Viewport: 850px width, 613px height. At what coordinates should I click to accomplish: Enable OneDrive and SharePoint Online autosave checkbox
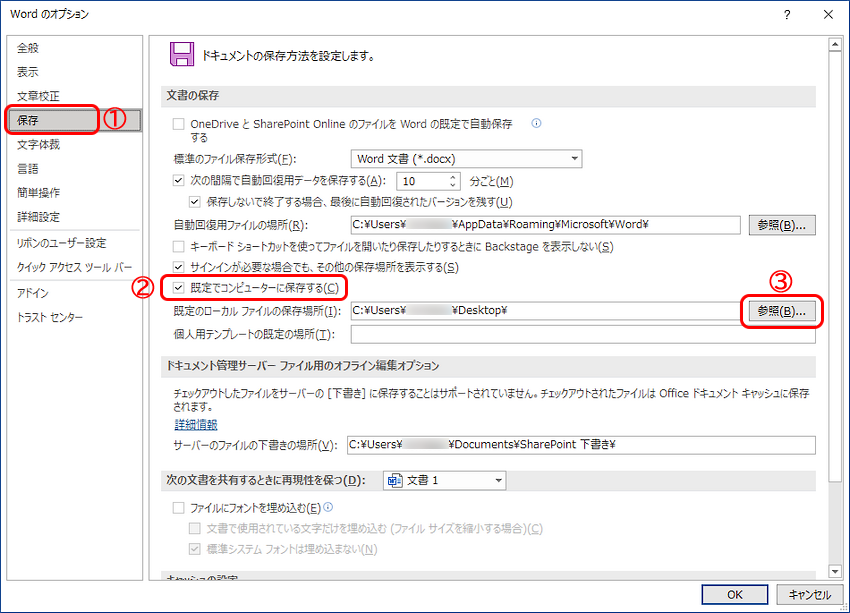point(179,125)
